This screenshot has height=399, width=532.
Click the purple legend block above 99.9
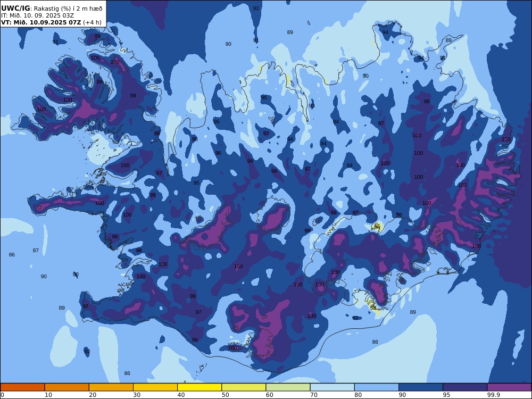(509, 387)
